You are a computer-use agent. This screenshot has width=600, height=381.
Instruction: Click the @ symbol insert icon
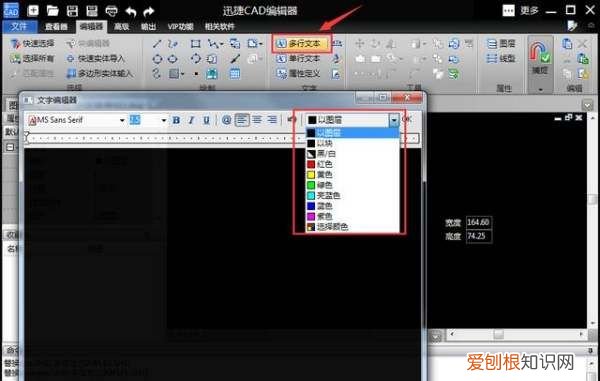point(227,120)
